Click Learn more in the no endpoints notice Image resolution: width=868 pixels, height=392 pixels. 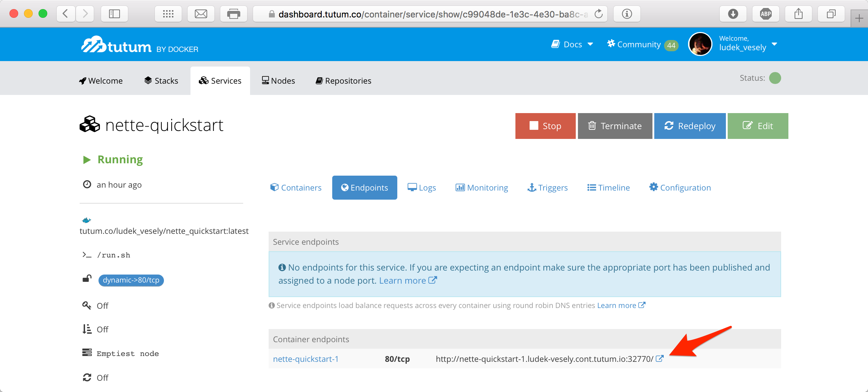click(x=408, y=280)
